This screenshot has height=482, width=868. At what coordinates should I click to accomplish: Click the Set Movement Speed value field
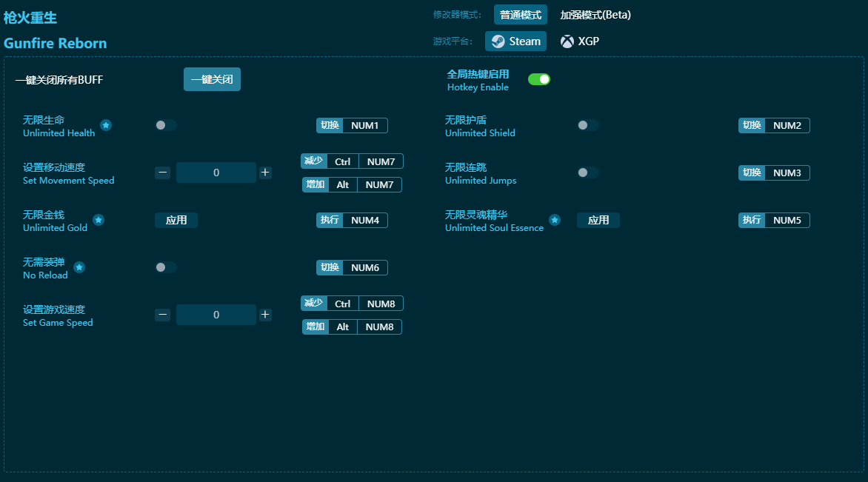[216, 173]
